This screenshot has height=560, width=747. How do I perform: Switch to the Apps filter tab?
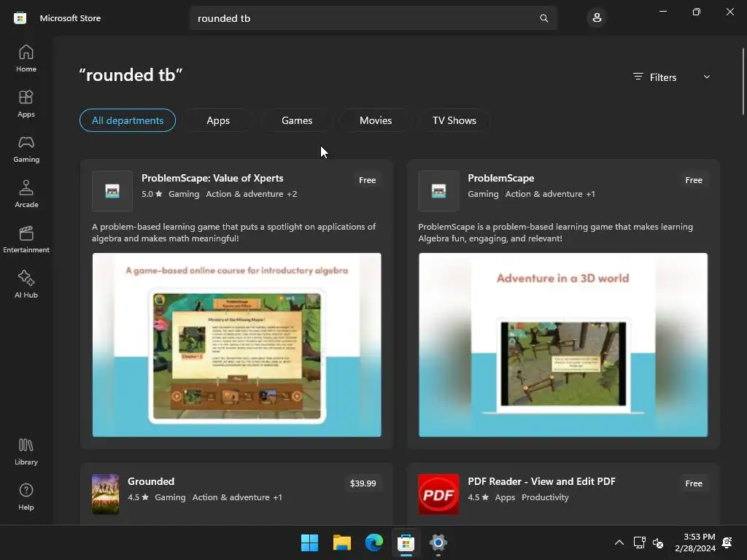coord(218,120)
